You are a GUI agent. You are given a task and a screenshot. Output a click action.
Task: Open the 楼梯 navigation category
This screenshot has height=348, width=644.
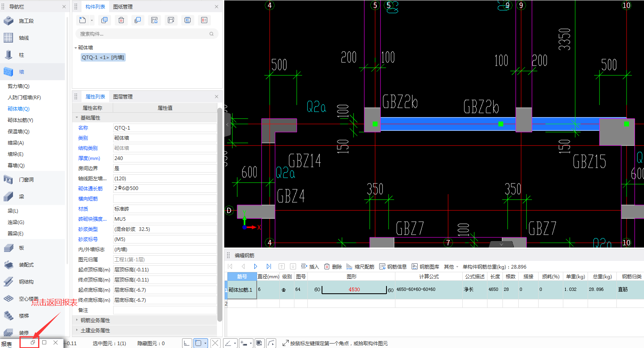pyautogui.click(x=32, y=316)
